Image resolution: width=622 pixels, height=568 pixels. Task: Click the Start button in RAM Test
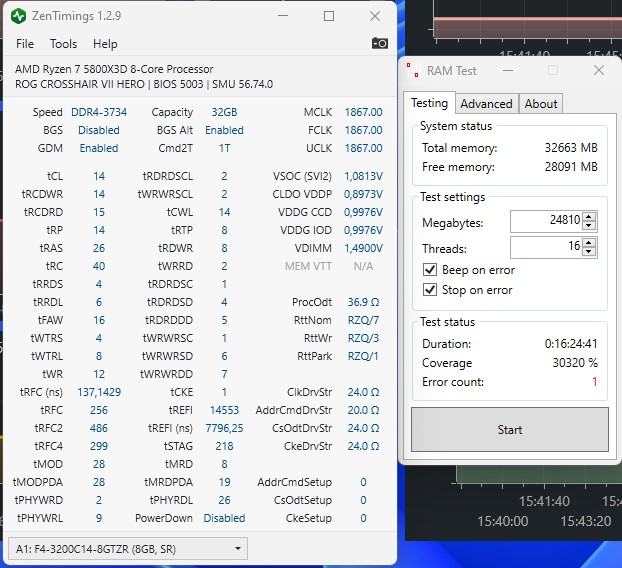pyautogui.click(x=510, y=430)
